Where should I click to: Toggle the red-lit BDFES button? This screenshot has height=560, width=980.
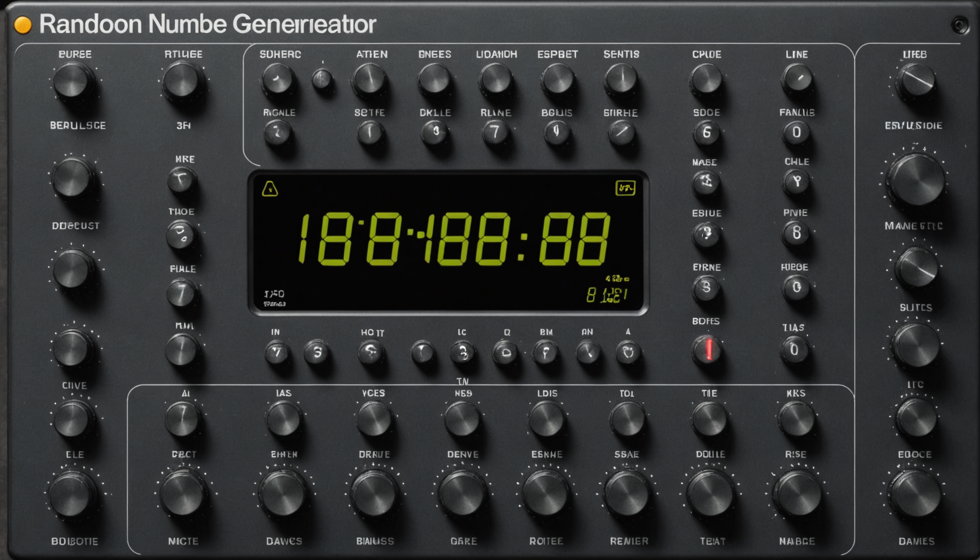[x=708, y=349]
